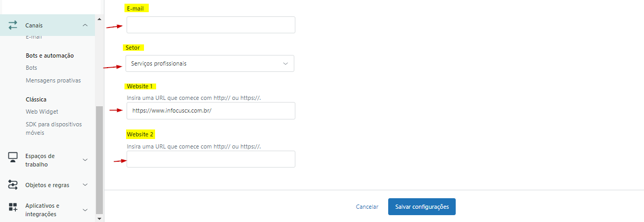Open Bots in the sidebar
The height and width of the screenshot is (222, 644).
32,68
